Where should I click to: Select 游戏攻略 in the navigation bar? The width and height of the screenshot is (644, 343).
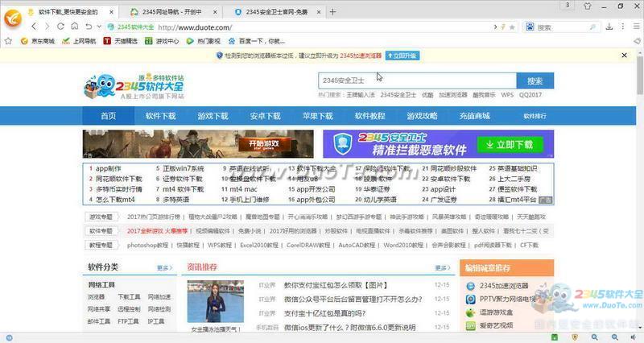[x=422, y=116]
